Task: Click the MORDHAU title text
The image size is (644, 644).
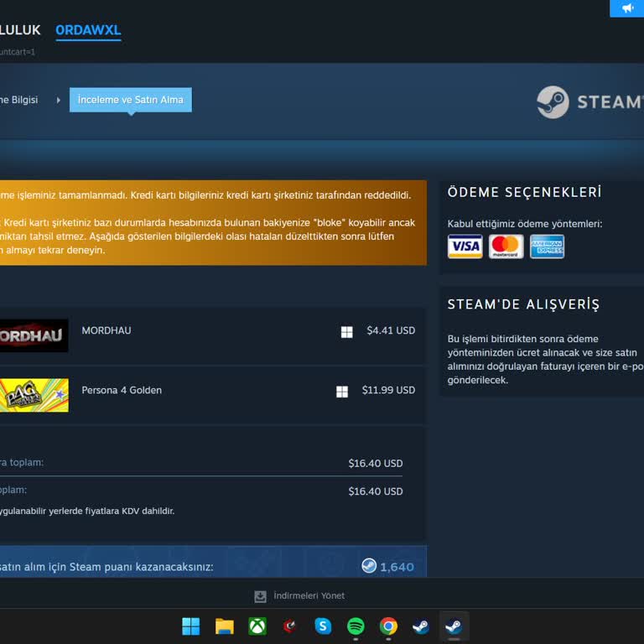Action: tap(106, 330)
